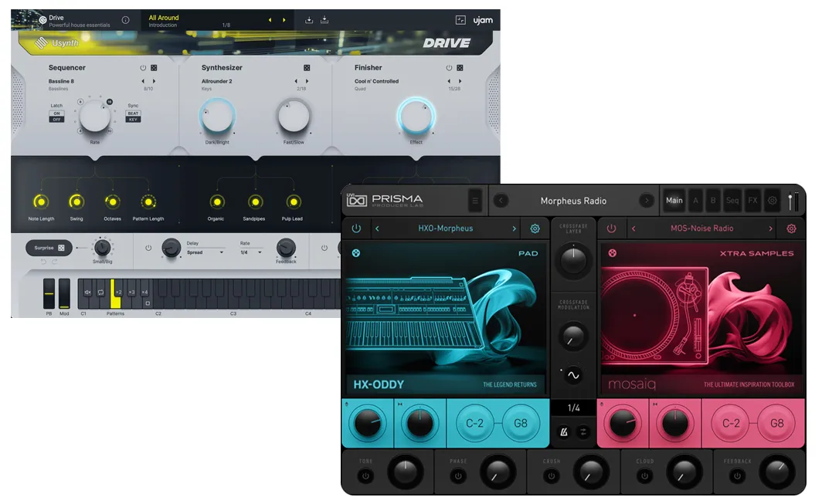Viewport: 822px width, 504px height.
Task: Switch to the FX tab in Prisma
Action: tap(752, 201)
